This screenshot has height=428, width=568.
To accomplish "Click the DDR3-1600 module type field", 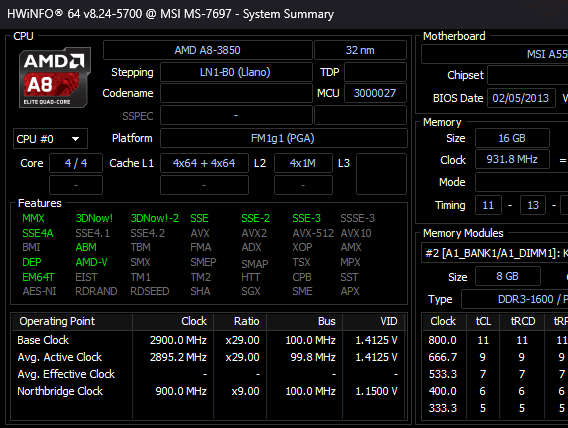I will (515, 299).
